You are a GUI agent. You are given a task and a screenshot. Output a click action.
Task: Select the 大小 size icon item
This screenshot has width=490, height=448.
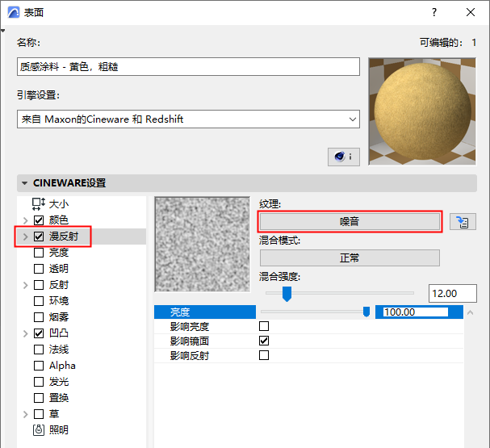pyautogui.click(x=39, y=204)
